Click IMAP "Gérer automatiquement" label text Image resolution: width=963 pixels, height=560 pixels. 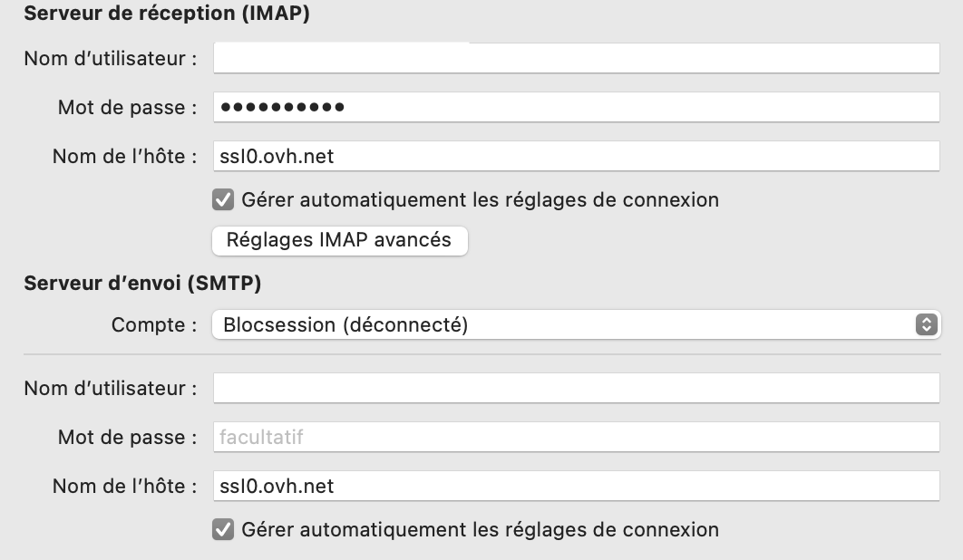click(x=480, y=199)
